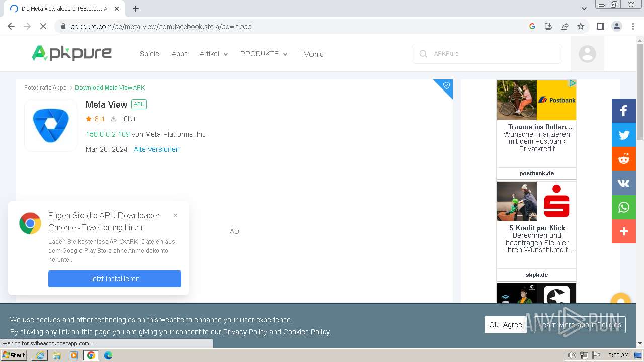Expand the PRODUKTE dropdown
The width and height of the screenshot is (644, 362).
(264, 54)
